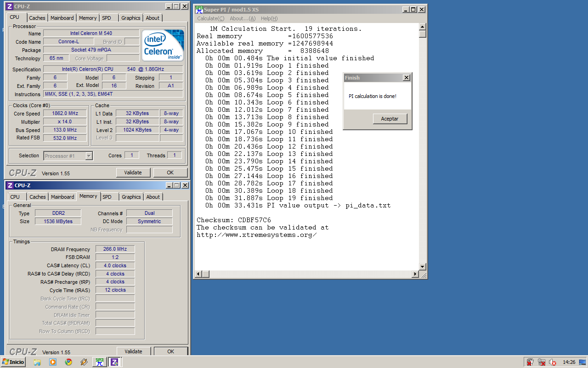Image resolution: width=588 pixels, height=368 pixels.
Task: Click the Rated FSB 532.0 MHz value
Action: 65,138
